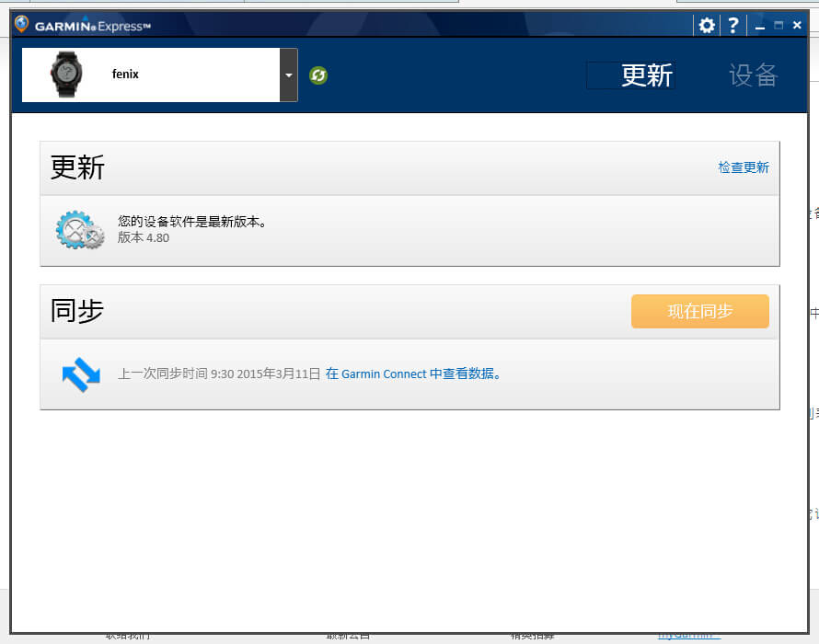Screen dimensions: 819x644
Task: Click the gears software update icon
Action: tap(79, 230)
